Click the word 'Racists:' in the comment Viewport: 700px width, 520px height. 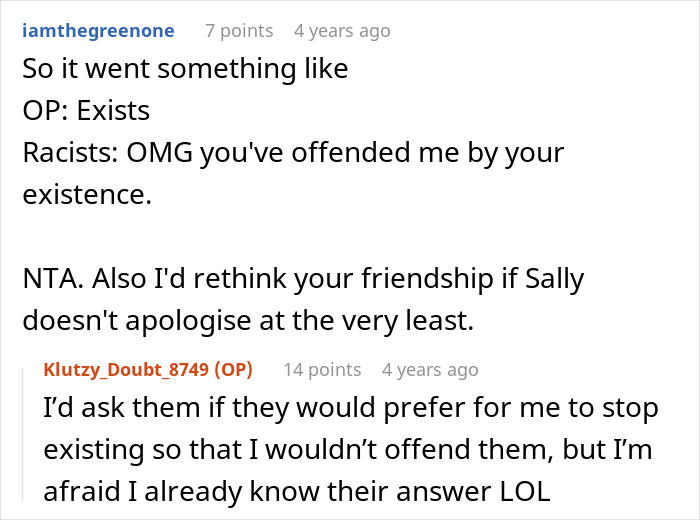[x=71, y=153]
